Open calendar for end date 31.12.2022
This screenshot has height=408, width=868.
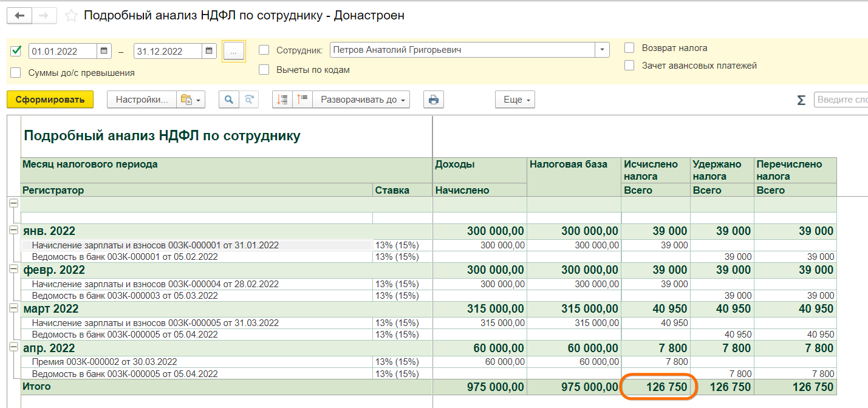209,51
